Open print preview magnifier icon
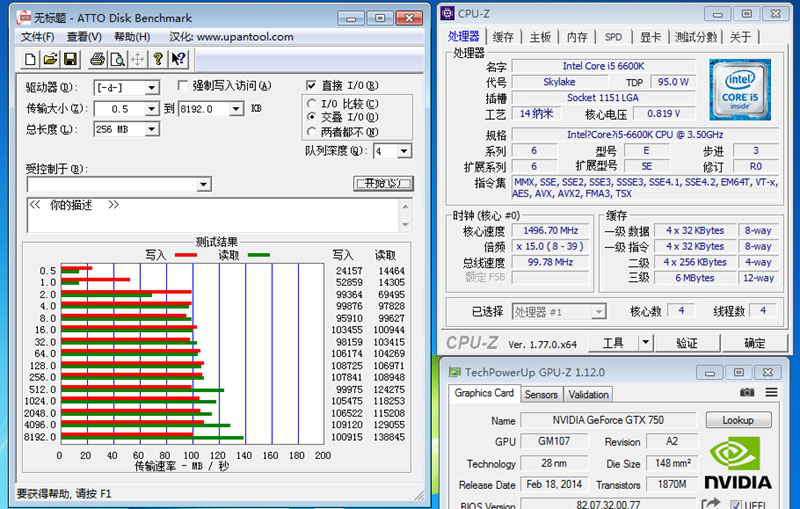The width and height of the screenshot is (800, 509). tap(118, 59)
